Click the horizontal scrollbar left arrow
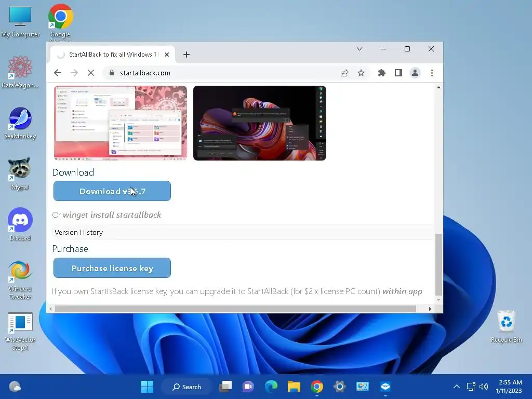This screenshot has width=532, height=399. (x=50, y=309)
